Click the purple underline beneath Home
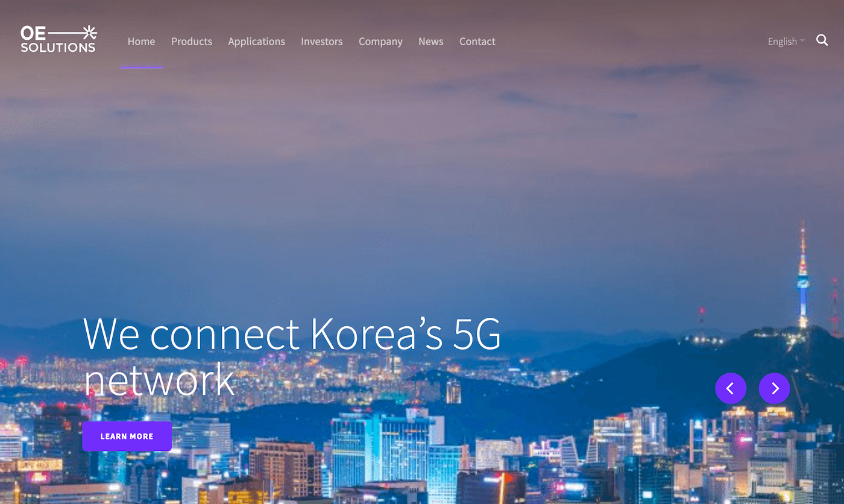This screenshot has width=844, height=504. point(141,68)
